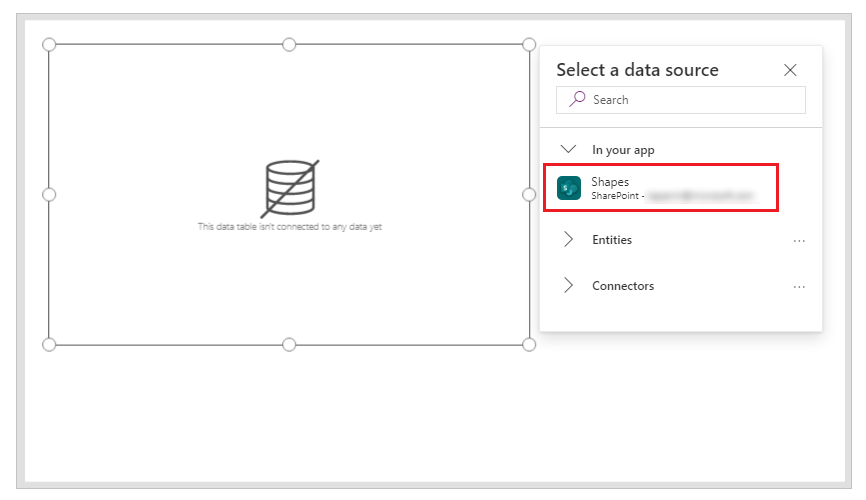This screenshot has height=500, width=866.
Task: Open the Connectors more options ellipsis
Action: (x=799, y=287)
